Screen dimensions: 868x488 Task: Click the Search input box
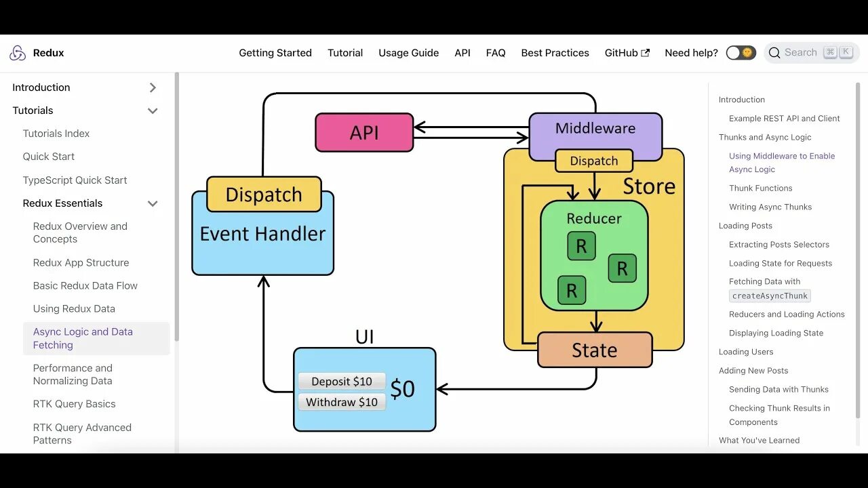click(x=812, y=53)
